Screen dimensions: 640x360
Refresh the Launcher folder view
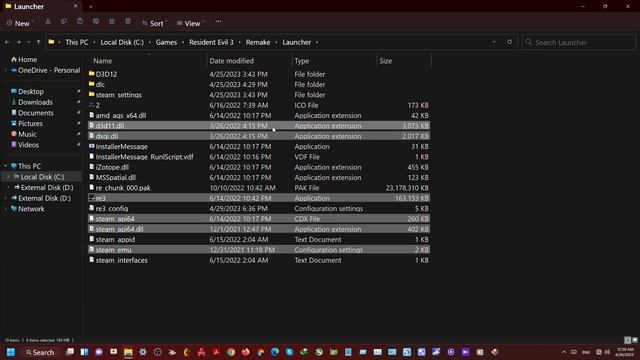click(x=509, y=42)
